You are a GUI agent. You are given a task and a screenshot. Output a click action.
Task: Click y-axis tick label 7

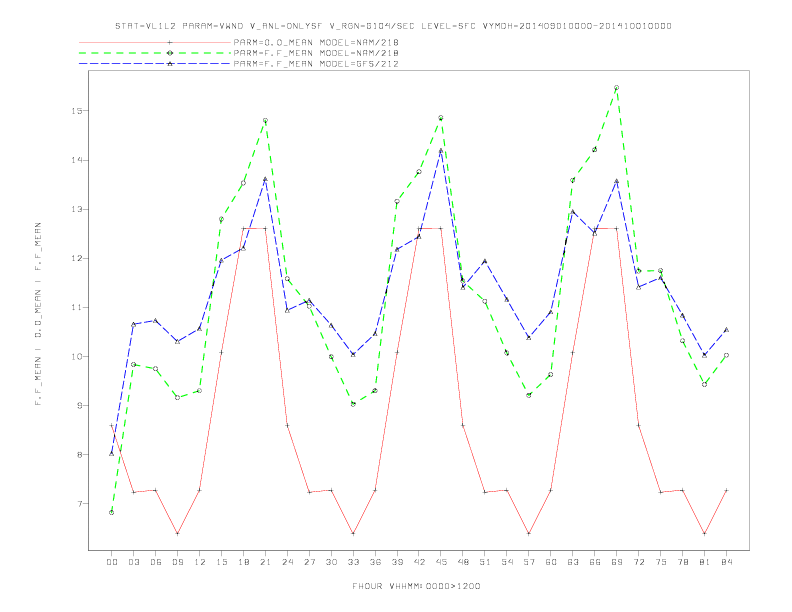coord(80,503)
